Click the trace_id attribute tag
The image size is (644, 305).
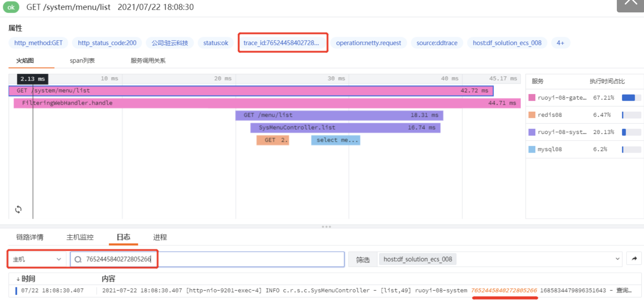point(281,43)
